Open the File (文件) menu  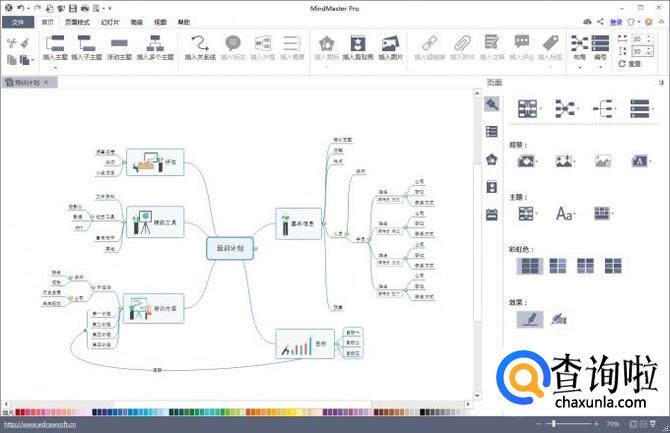click(x=18, y=22)
